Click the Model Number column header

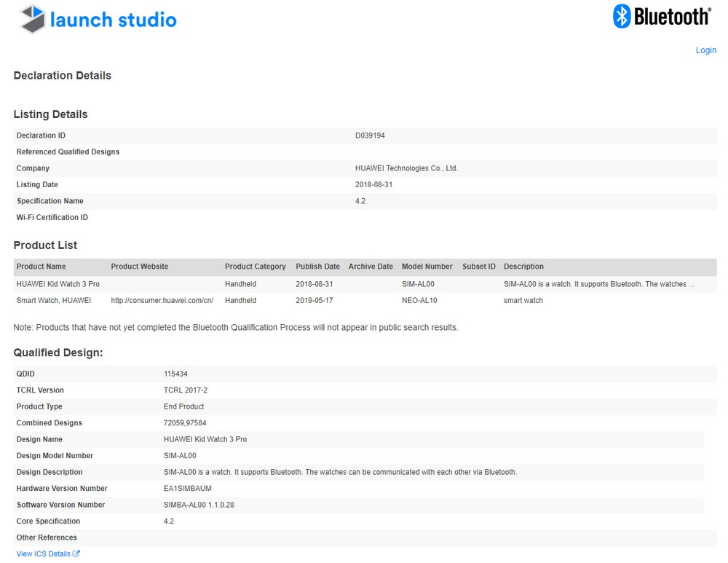pyautogui.click(x=427, y=267)
